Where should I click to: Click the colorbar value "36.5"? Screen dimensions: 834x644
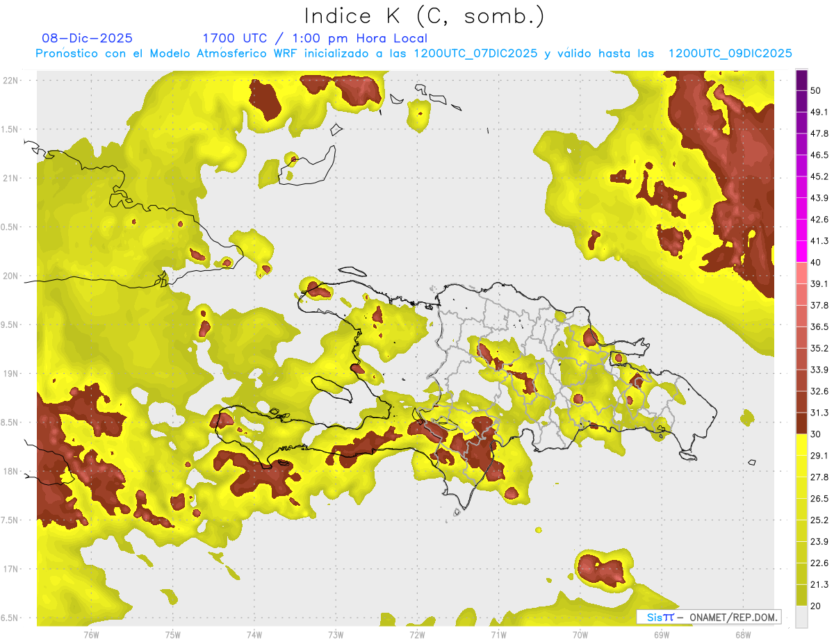pyautogui.click(x=819, y=327)
